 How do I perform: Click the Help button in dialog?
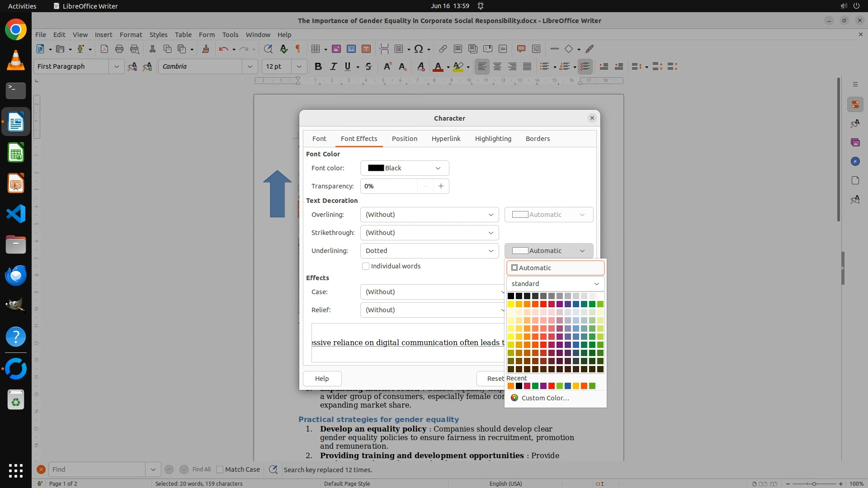[322, 379]
